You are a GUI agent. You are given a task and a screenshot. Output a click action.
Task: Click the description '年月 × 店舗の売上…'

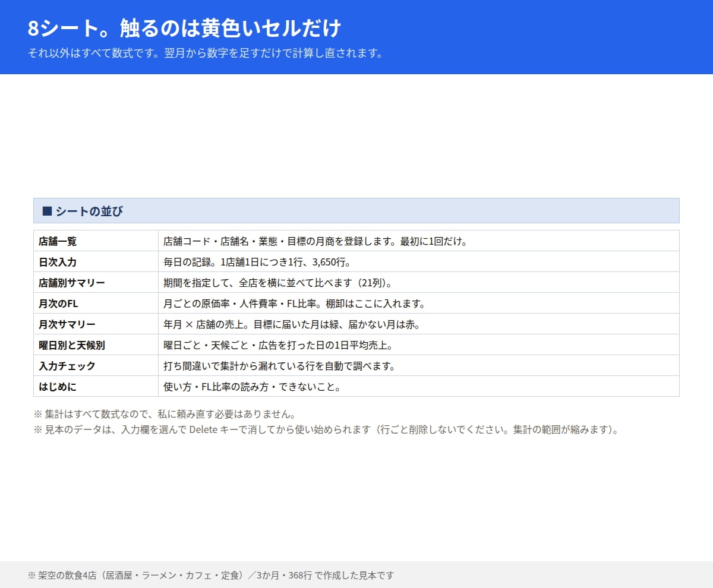[419, 324]
